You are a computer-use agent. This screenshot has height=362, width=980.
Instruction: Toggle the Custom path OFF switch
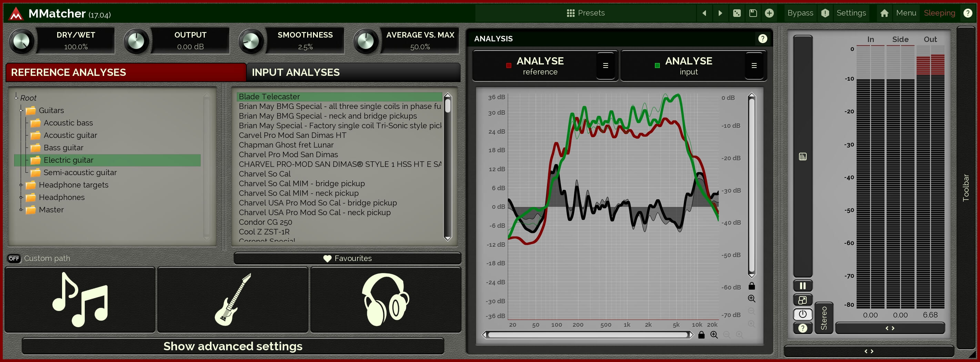[14, 259]
